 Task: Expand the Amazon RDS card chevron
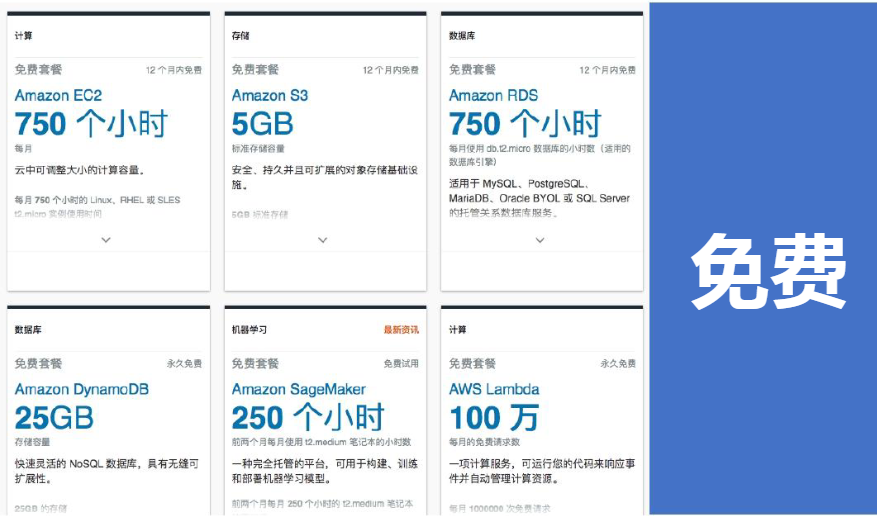click(x=540, y=240)
